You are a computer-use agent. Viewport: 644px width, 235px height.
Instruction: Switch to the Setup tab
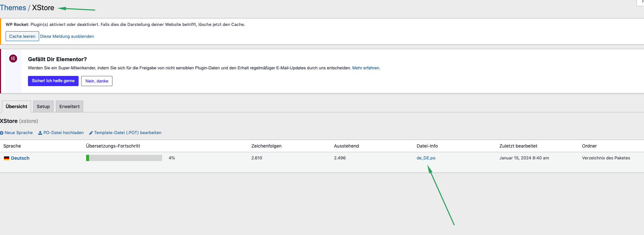point(43,106)
